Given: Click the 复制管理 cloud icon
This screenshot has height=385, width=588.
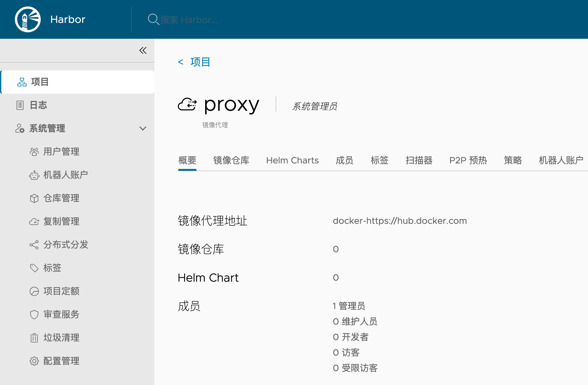Looking at the screenshot, I should pos(34,222).
